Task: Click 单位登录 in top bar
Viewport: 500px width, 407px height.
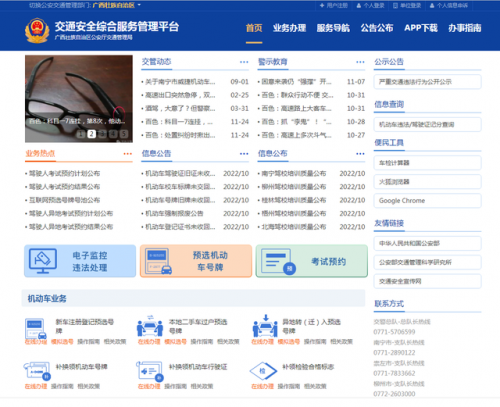Action: (x=407, y=6)
